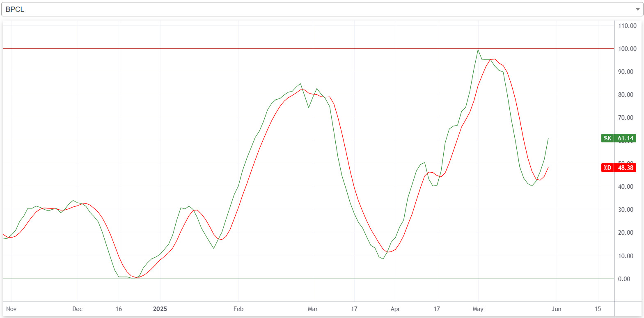The image size is (644, 318).
Task: Open the BPCL symbol dropdown
Action: 322,9
